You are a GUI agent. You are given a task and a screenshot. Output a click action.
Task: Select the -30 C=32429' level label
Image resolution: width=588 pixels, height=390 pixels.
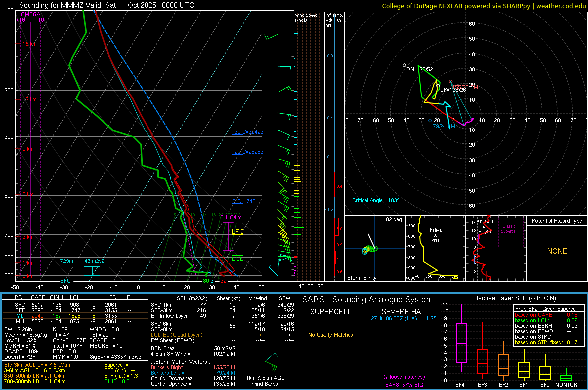248,132
